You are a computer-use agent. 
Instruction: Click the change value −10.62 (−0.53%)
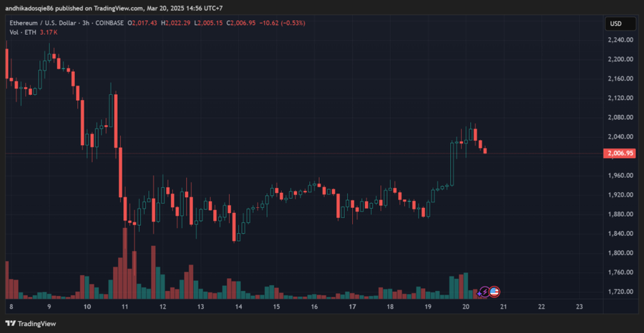tap(282, 24)
